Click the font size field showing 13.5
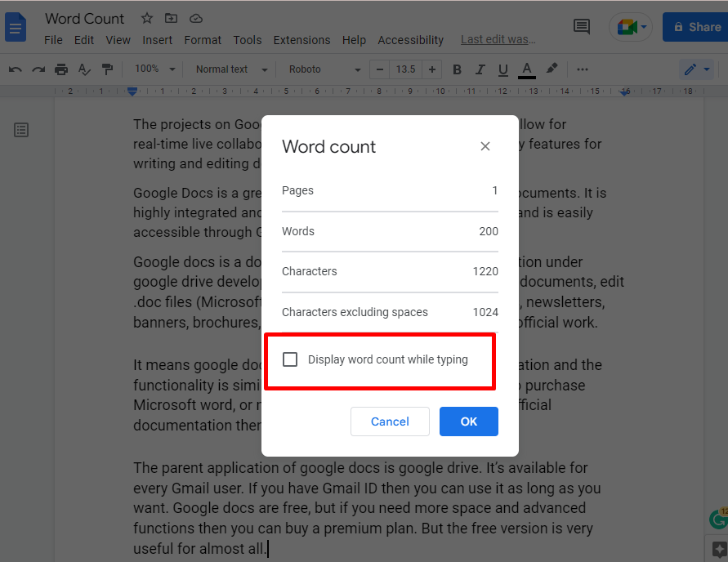The image size is (728, 562). 405,69
